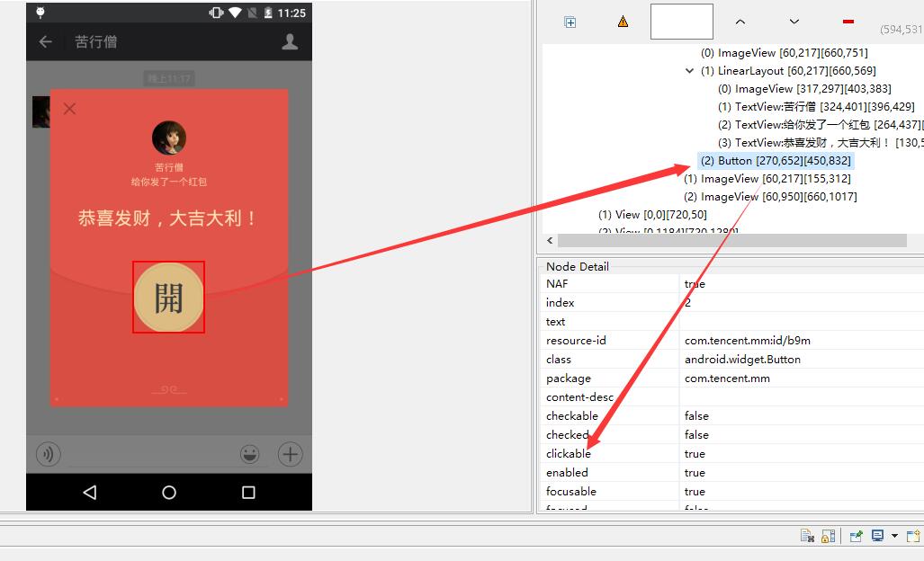Select TextView 给你发了一个红包 tree node
The width and height of the screenshot is (924, 561).
820,125
